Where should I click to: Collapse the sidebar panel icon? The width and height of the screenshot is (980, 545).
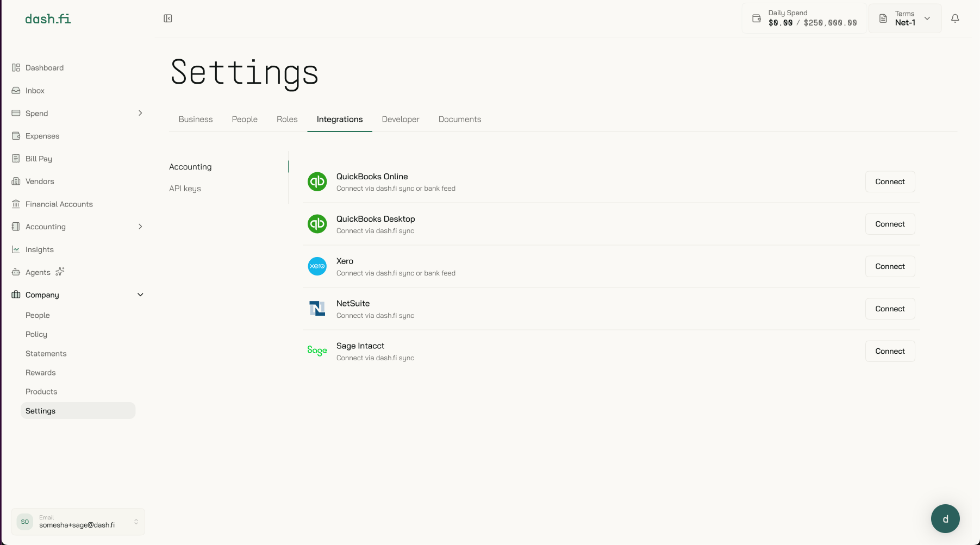tap(168, 18)
